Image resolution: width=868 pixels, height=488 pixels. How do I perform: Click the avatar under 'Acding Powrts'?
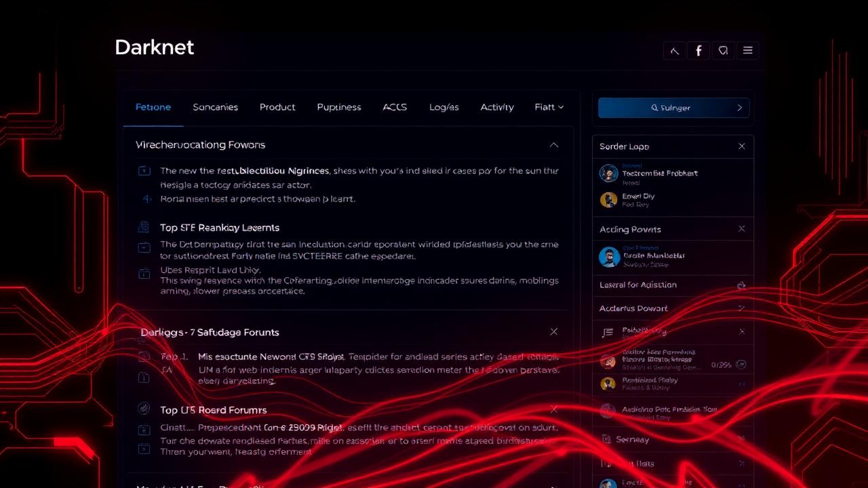(609, 256)
